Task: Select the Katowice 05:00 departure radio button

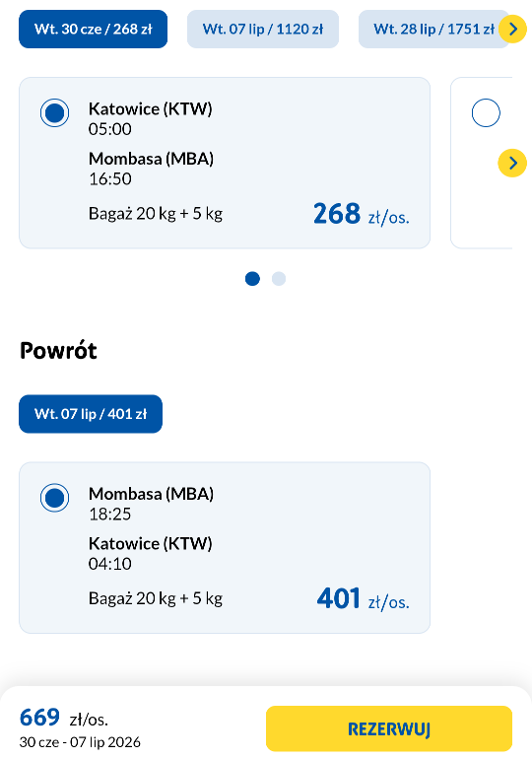Action: [x=54, y=112]
